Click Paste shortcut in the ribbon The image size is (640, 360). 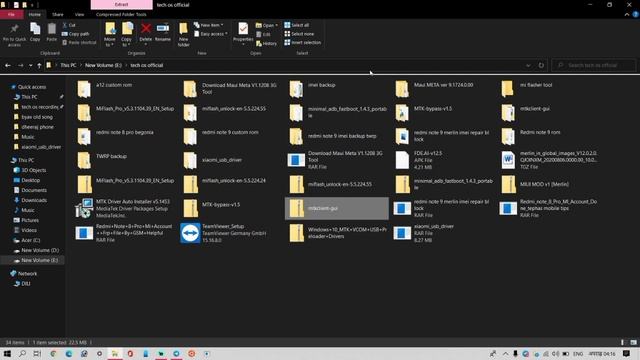[79, 42]
